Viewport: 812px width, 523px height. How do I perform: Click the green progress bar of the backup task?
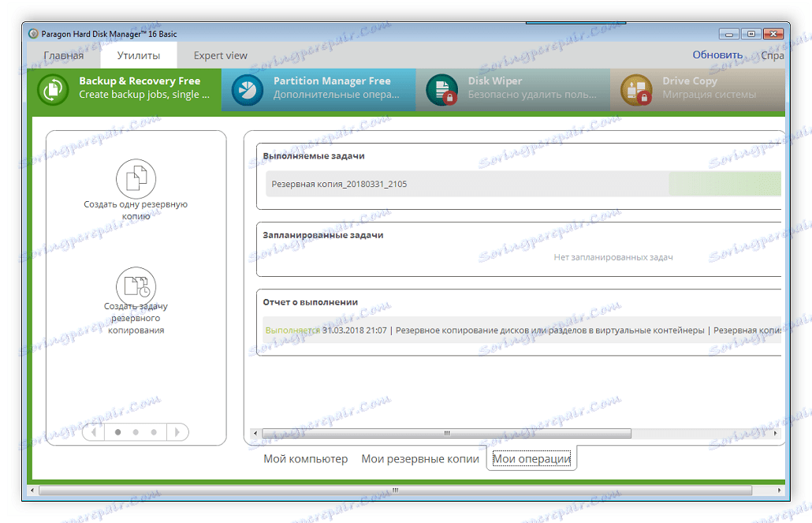[x=724, y=183]
